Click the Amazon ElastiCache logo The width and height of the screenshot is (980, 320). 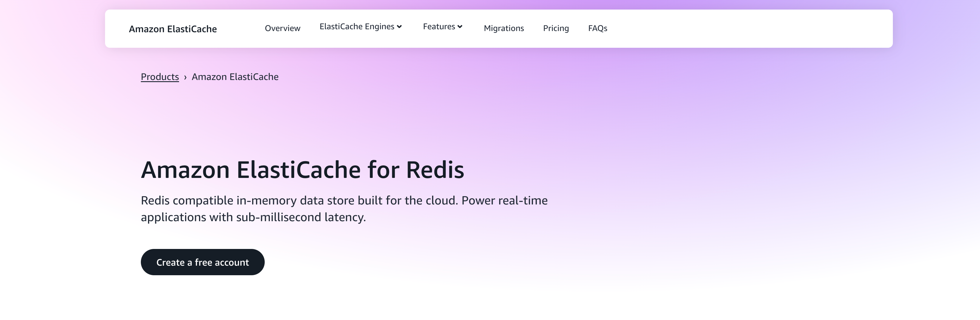173,29
